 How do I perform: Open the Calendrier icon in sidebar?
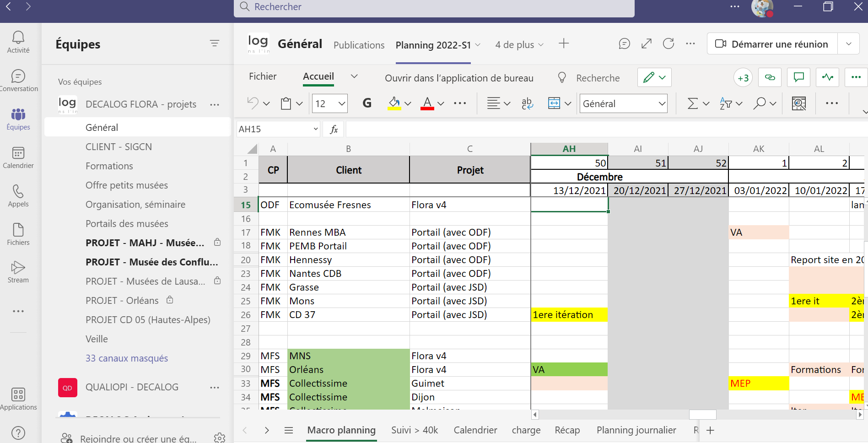tap(18, 157)
